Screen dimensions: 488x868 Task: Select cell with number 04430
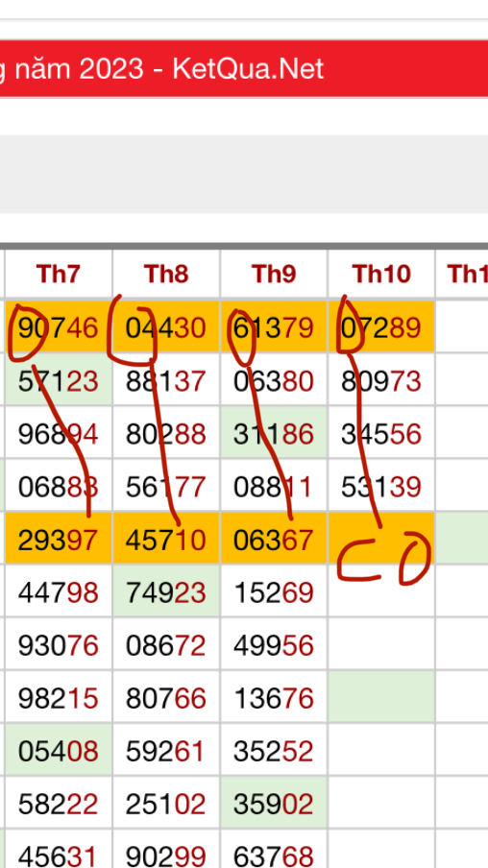(x=166, y=327)
